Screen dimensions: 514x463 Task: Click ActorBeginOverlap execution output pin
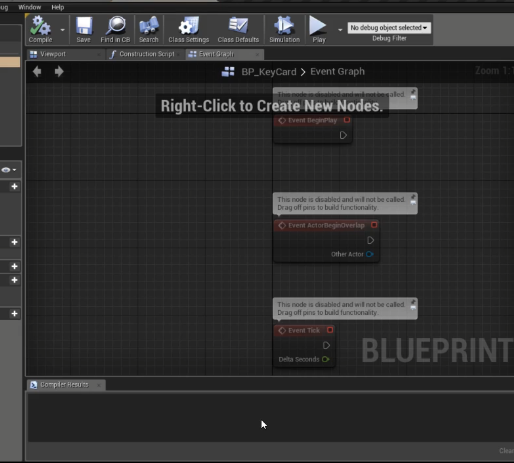[370, 240]
